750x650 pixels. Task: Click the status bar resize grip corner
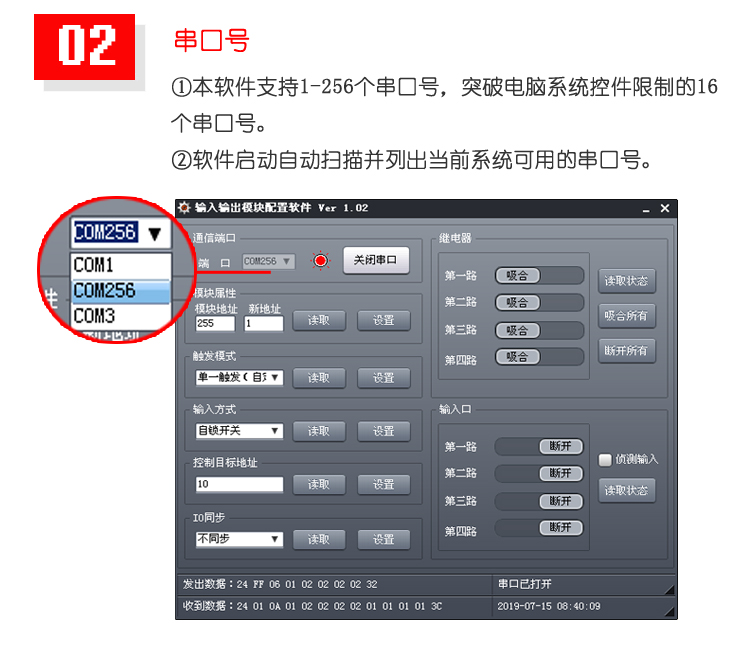669,611
